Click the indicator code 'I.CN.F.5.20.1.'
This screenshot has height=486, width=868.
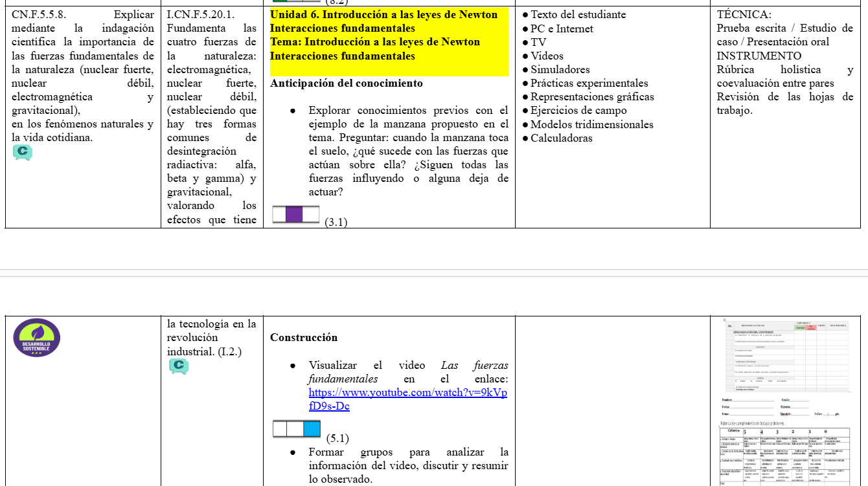pos(201,14)
